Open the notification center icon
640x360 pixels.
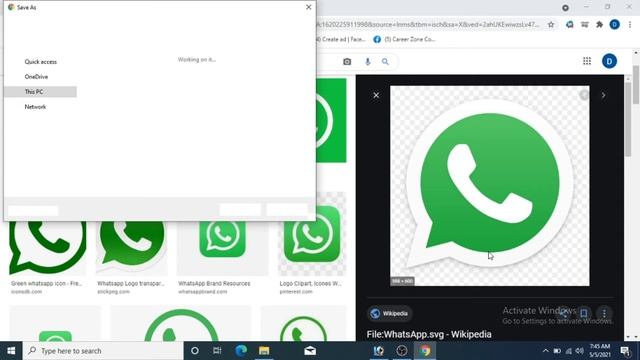pyautogui.click(x=625, y=351)
